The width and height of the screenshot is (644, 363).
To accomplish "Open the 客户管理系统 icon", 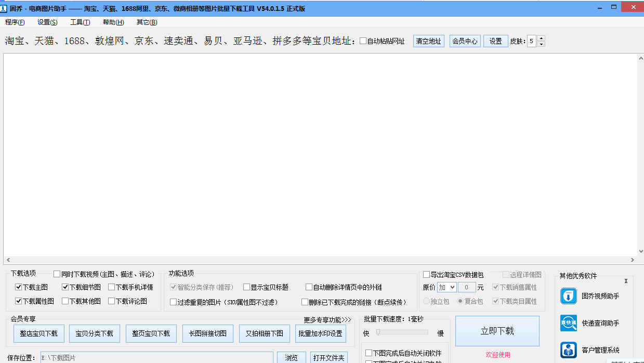I will pyautogui.click(x=569, y=349).
